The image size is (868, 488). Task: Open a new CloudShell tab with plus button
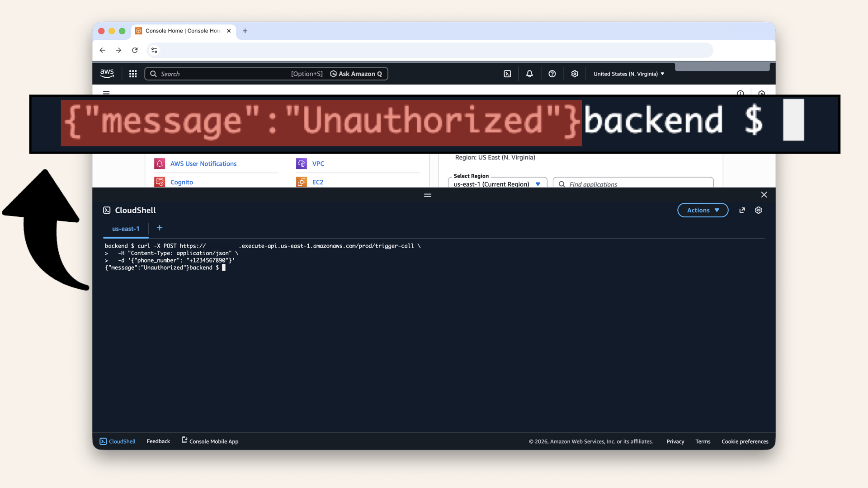159,228
